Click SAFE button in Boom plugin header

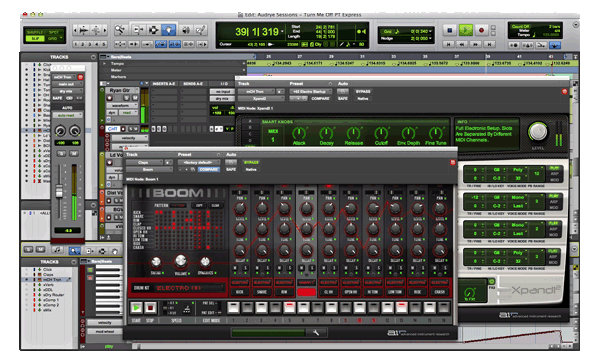coord(231,169)
